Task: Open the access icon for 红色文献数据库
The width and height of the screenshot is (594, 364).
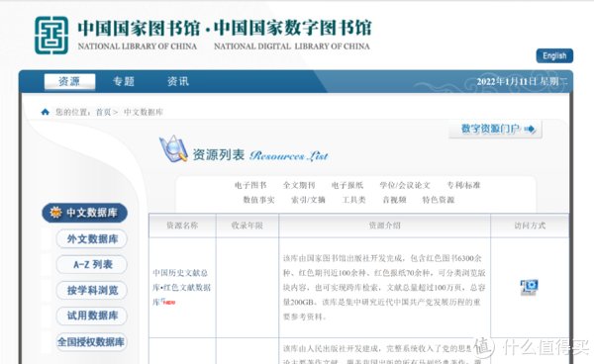Action: click(x=530, y=287)
